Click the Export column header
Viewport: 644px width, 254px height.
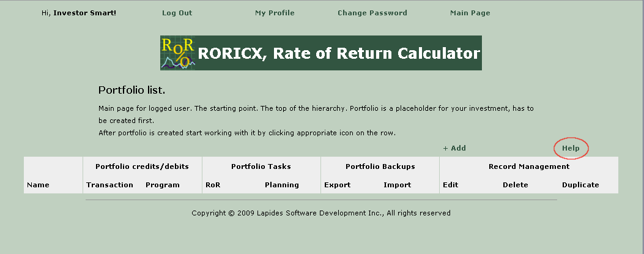click(x=337, y=185)
